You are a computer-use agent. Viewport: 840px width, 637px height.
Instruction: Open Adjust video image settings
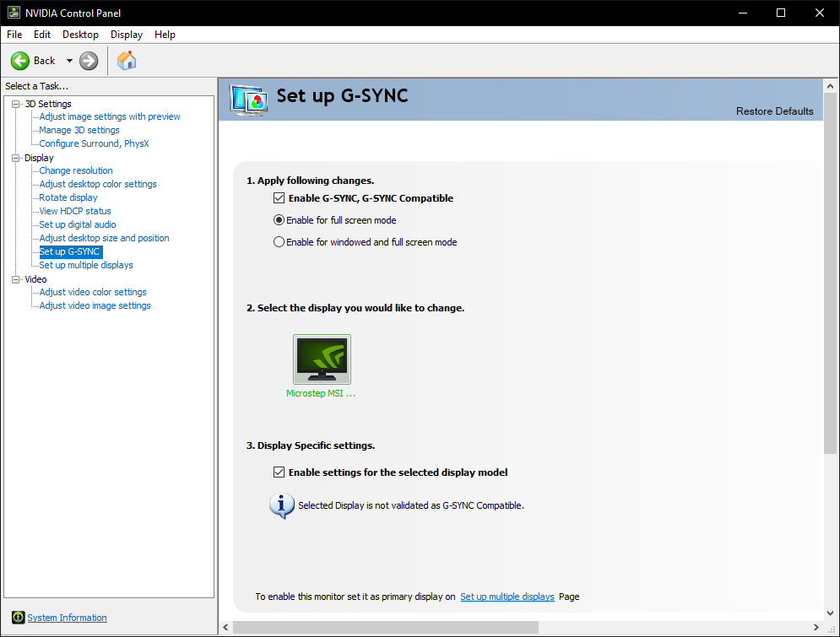tap(95, 305)
